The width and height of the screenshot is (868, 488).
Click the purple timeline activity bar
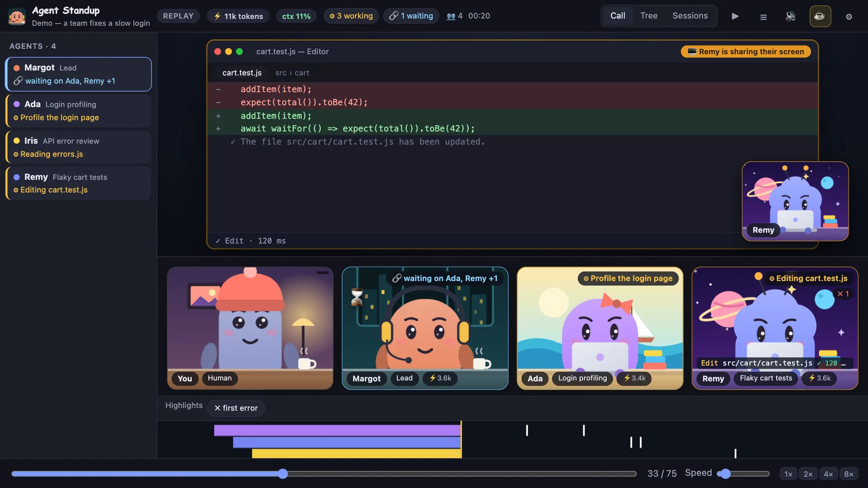tap(337, 430)
